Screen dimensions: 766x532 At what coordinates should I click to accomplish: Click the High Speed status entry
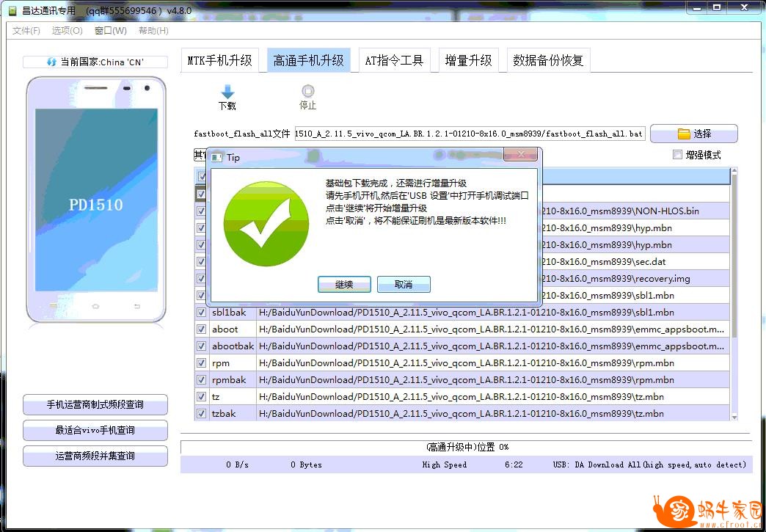coord(445,464)
